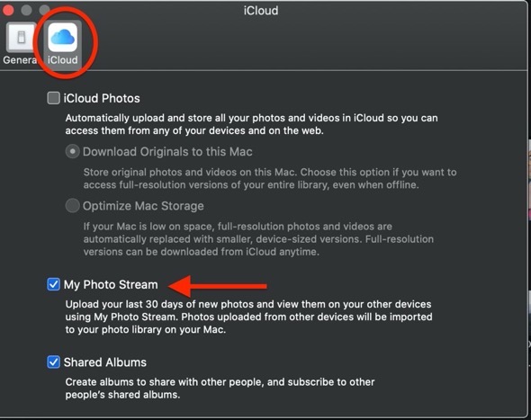This screenshot has width=531, height=420.
Task: Click the "My Photo Stream" label text
Action: click(111, 284)
